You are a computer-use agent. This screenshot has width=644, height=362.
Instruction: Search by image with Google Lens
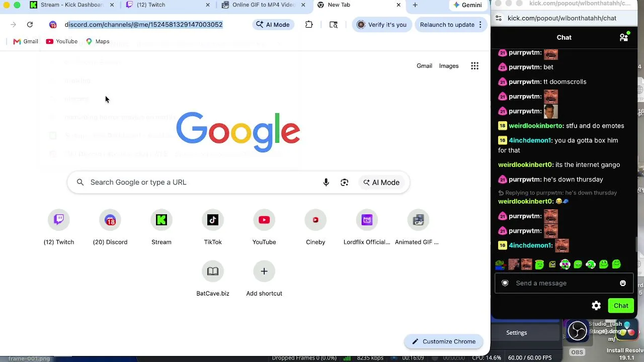click(x=344, y=183)
